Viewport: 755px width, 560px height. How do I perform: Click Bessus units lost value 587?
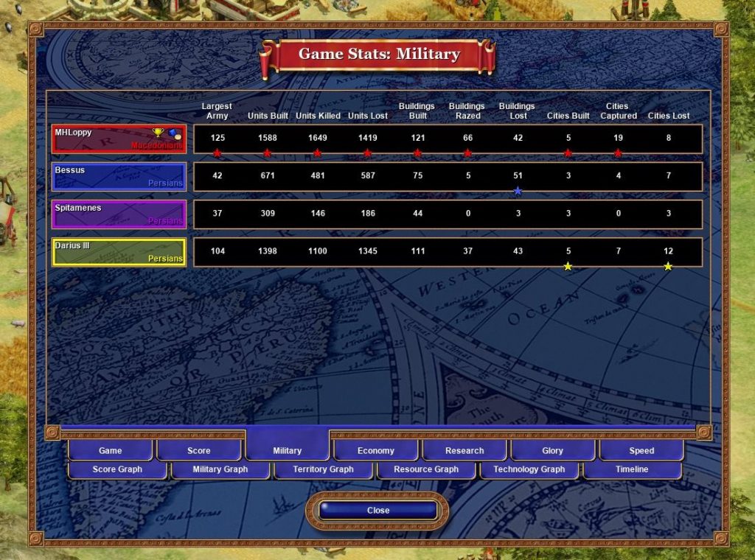pos(367,175)
